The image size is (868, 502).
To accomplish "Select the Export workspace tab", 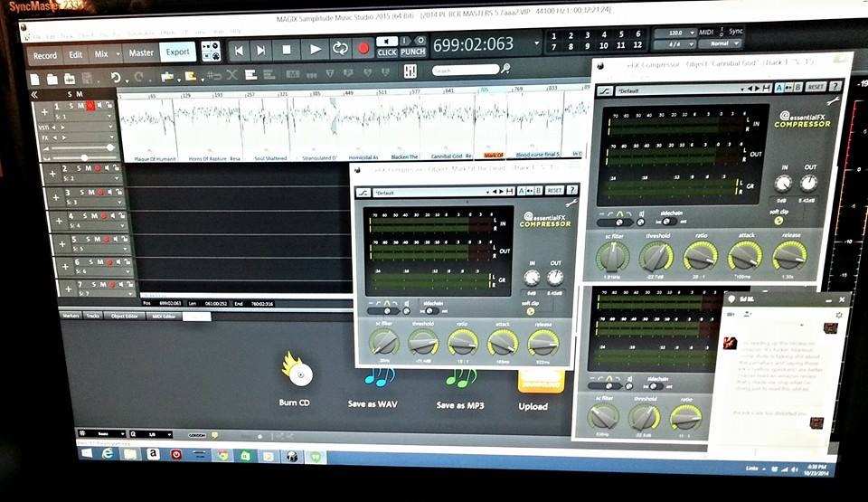I will coord(178,52).
